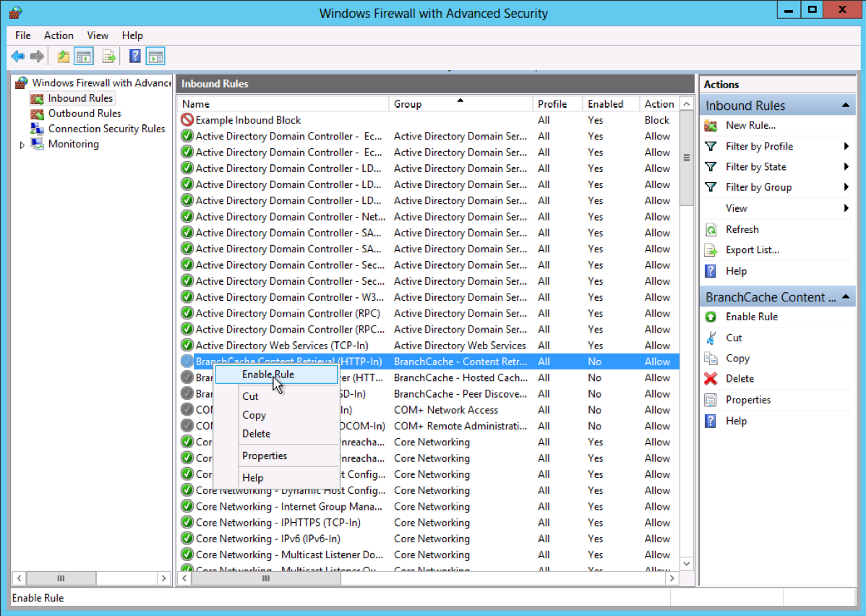Choose Cut from the context menu

(276, 396)
